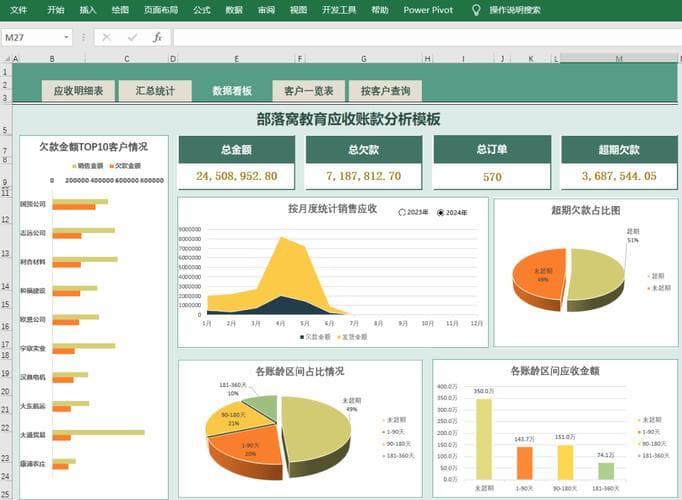
Task: Click the orange 1-90天 143.7万 bar
Action: [525, 463]
